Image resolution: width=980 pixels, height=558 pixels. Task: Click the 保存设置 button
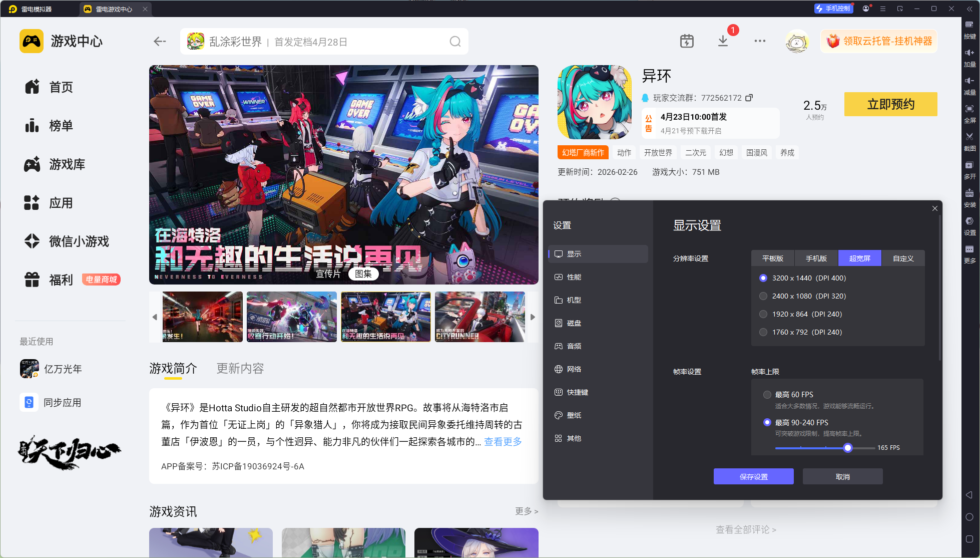753,476
